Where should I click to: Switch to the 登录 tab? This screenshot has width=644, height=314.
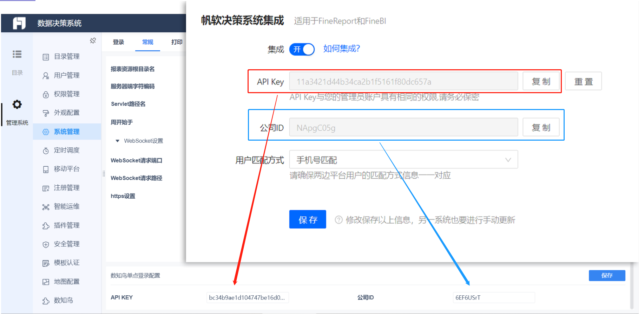click(118, 42)
